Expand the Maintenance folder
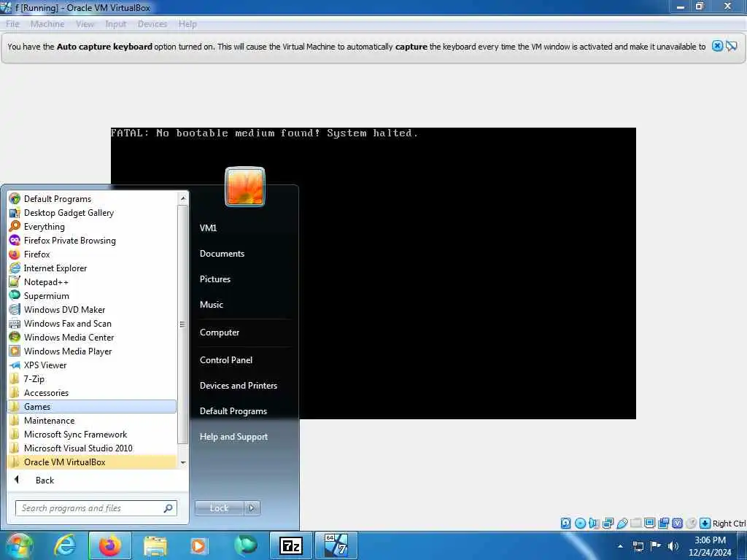747x560 pixels. (91, 420)
